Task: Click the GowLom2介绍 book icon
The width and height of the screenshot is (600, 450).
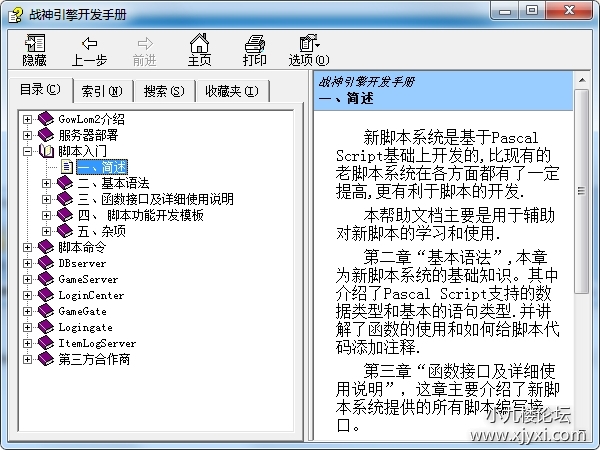Action: tap(46, 119)
